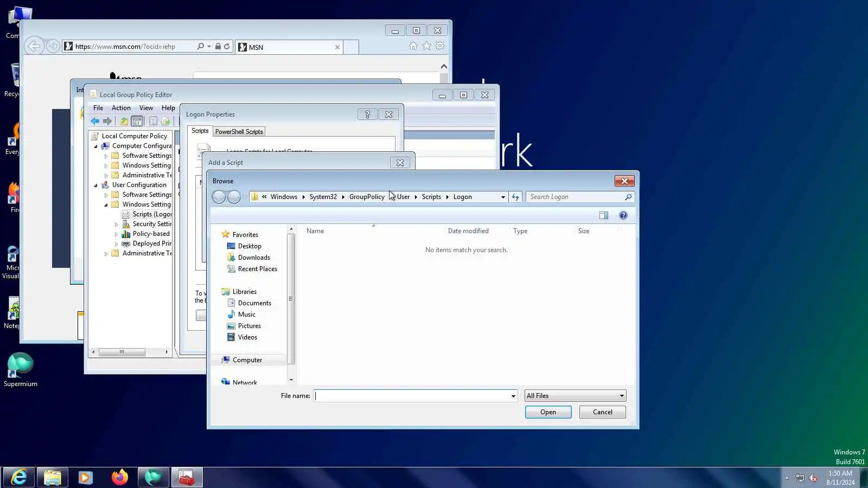Viewport: 868px width, 488px height.
Task: Click the Supermium desktop shortcut
Action: 21,370
